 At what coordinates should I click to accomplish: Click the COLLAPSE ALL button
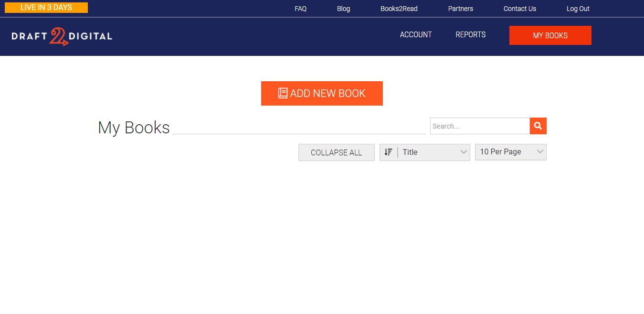pos(336,152)
